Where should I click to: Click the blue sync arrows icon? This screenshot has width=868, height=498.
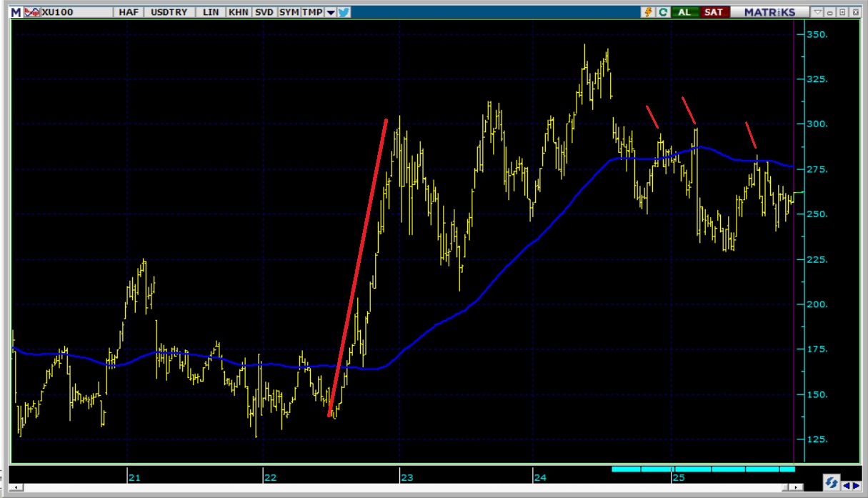pos(831,482)
